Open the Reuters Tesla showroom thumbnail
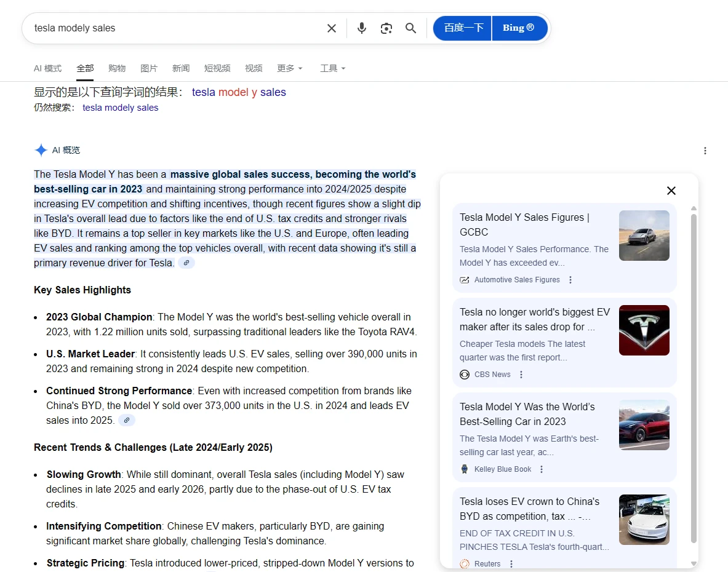This screenshot has width=728, height=572. coord(644,519)
